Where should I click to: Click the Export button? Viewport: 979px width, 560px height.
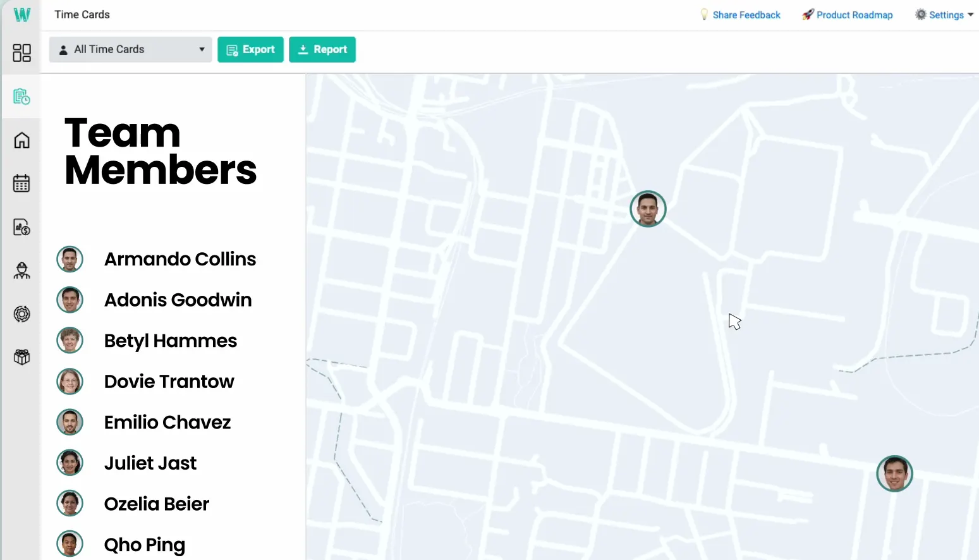pyautogui.click(x=250, y=49)
